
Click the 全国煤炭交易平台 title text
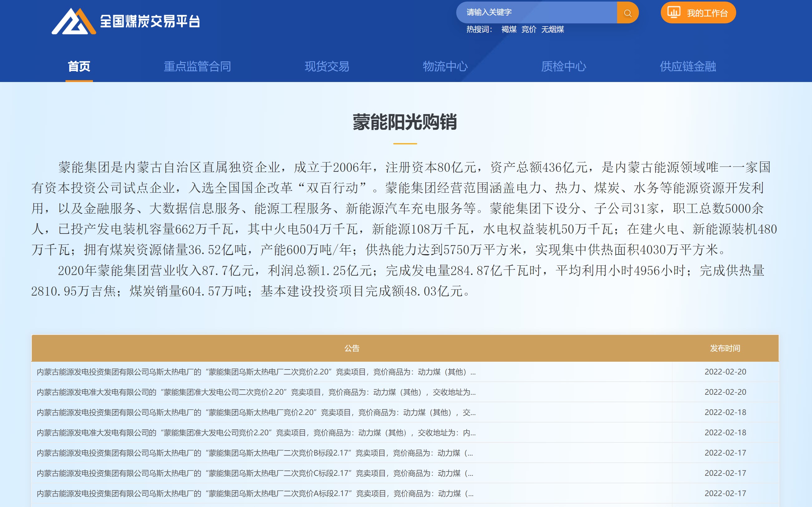(x=150, y=22)
